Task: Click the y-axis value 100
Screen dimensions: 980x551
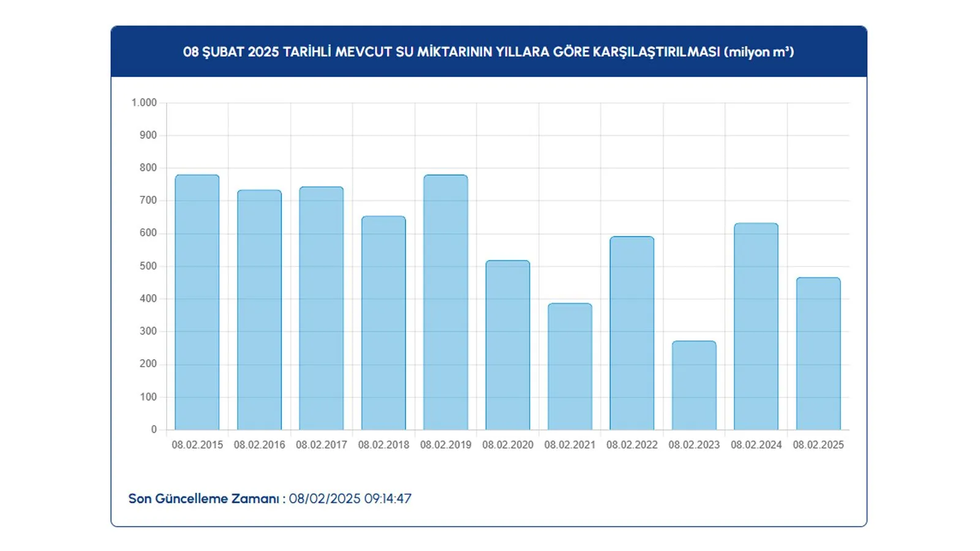Action: [x=148, y=397]
